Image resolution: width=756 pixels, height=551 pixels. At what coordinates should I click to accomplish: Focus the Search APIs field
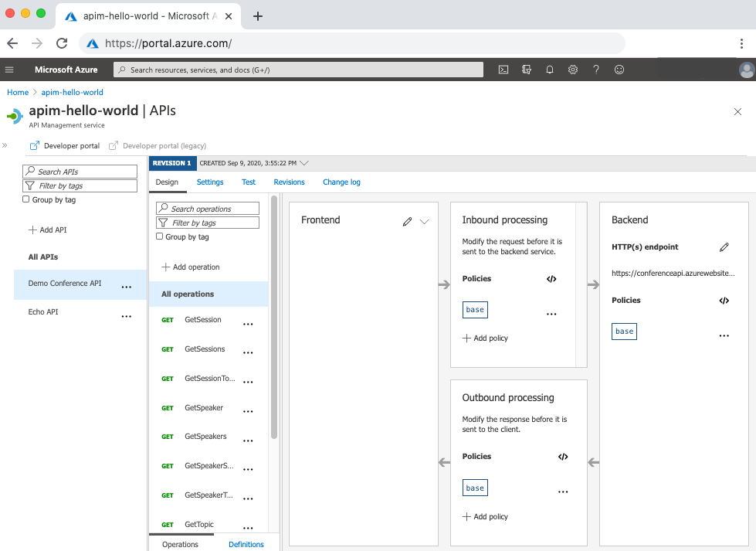click(x=80, y=172)
